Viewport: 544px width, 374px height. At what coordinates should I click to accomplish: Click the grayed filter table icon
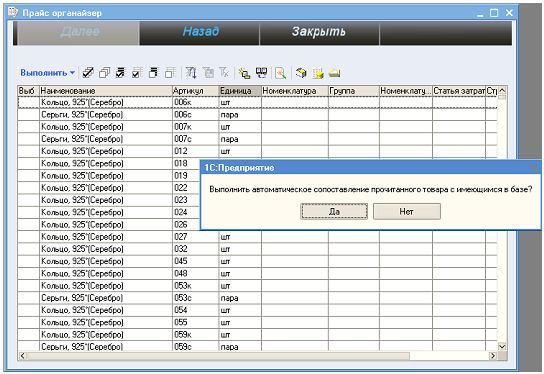click(x=208, y=73)
